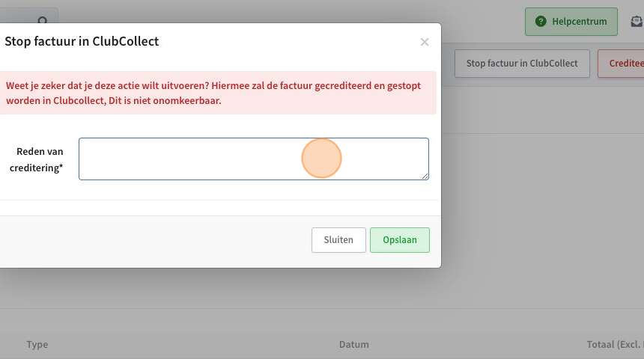Open the envelope inbox icon
This screenshot has height=359, width=644.
tap(637, 22)
